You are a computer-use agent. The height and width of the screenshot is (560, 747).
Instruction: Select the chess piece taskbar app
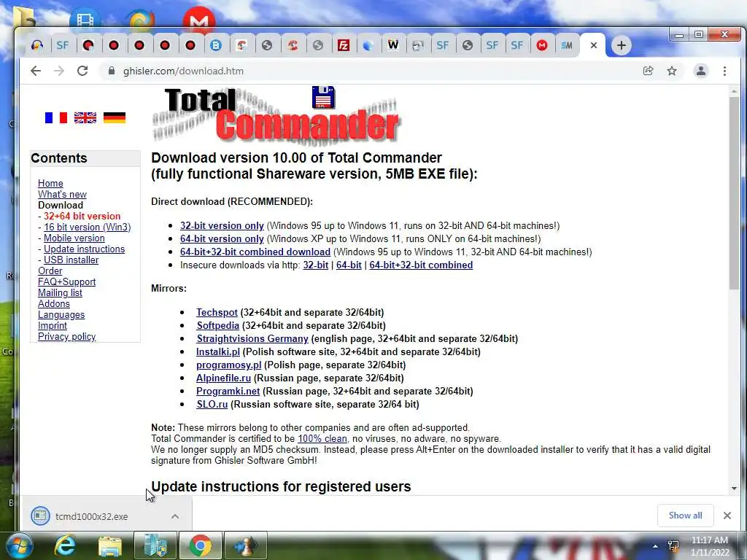(x=246, y=545)
